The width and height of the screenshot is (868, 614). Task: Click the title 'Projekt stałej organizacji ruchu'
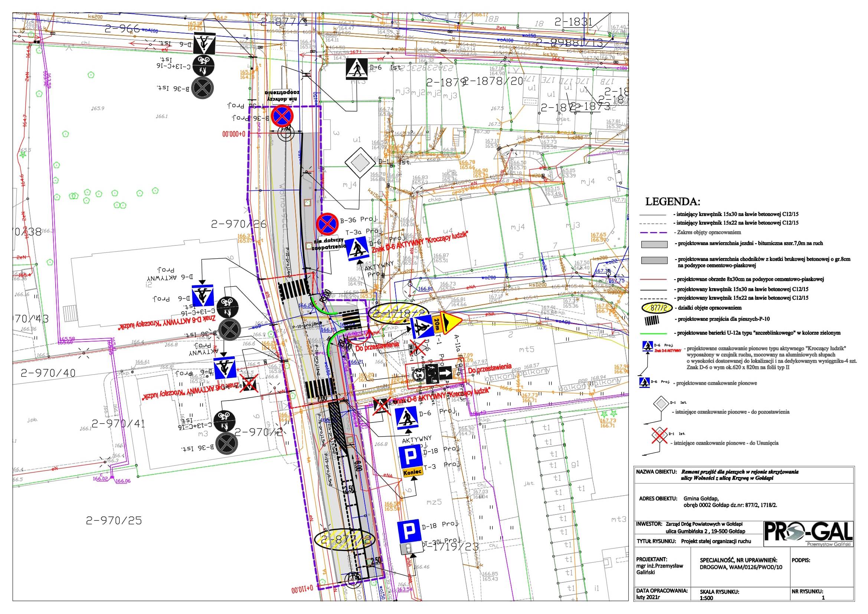pos(716,541)
